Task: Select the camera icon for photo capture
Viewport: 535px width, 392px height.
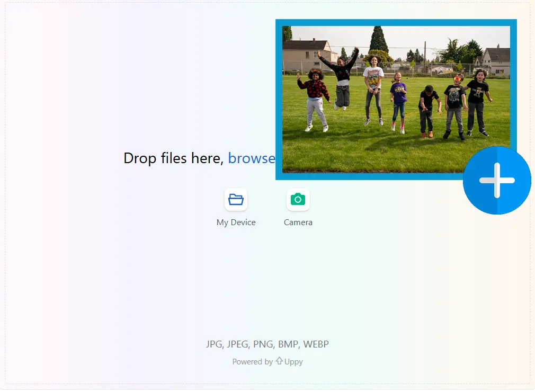Action: (298, 199)
